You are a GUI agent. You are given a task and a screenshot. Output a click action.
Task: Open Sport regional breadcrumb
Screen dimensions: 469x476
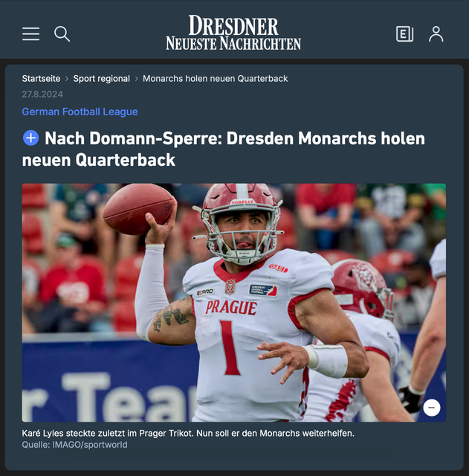(x=101, y=79)
